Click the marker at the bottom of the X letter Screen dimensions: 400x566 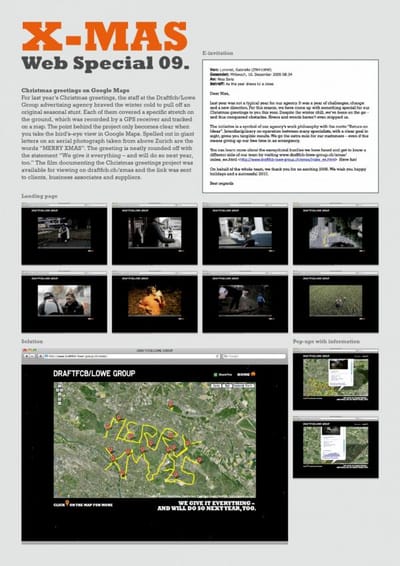[x=122, y=473]
